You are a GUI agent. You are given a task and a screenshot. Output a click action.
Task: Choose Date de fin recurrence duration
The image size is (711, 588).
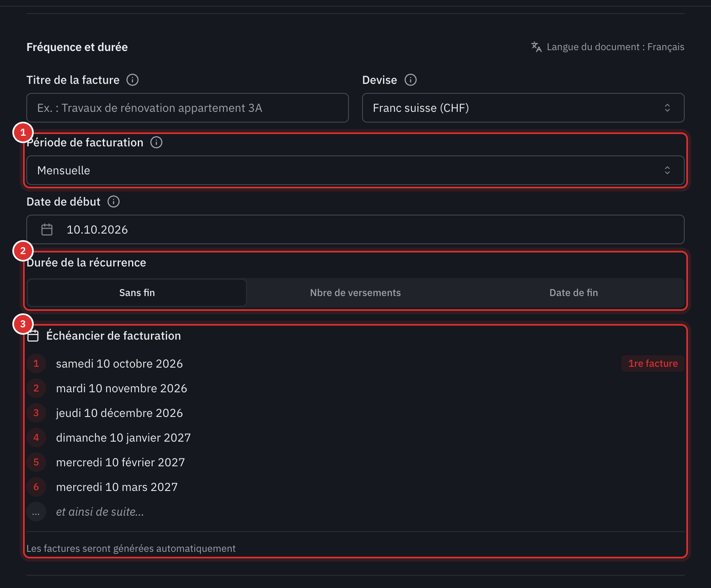tap(574, 293)
